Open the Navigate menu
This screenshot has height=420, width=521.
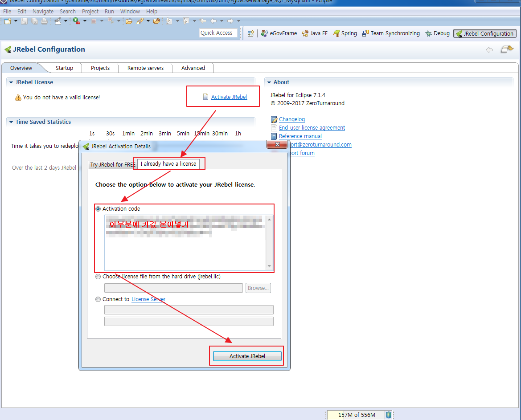43,11
